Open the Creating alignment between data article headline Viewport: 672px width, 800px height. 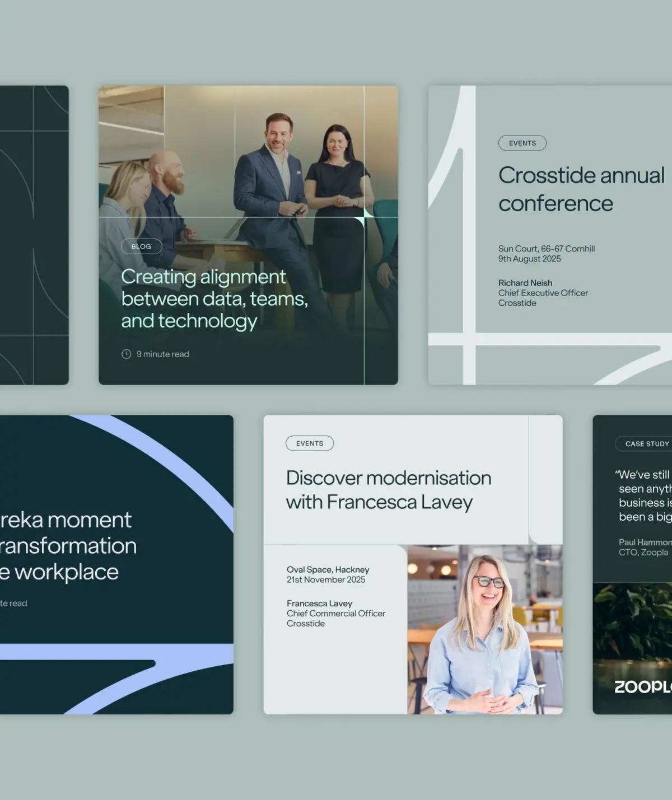pos(214,298)
